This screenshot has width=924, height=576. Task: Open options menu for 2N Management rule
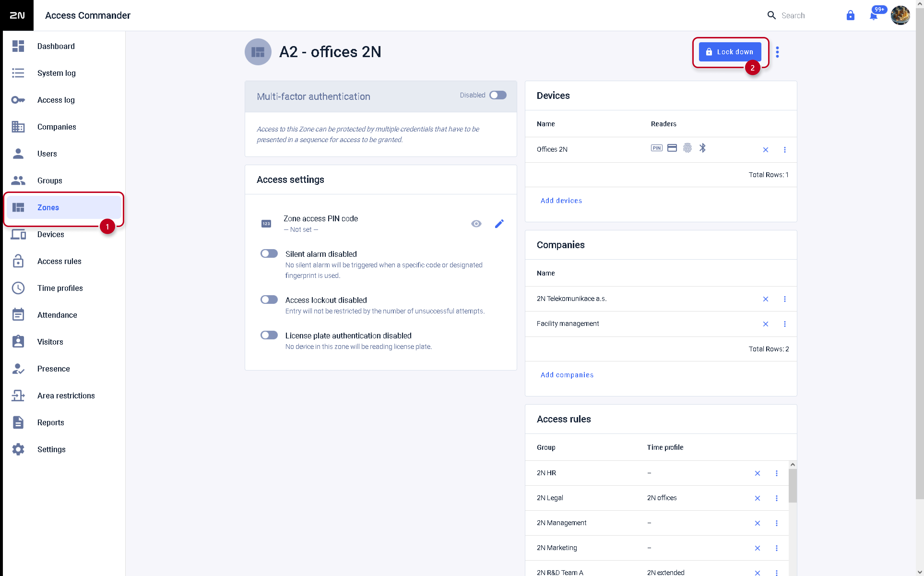pyautogui.click(x=777, y=523)
